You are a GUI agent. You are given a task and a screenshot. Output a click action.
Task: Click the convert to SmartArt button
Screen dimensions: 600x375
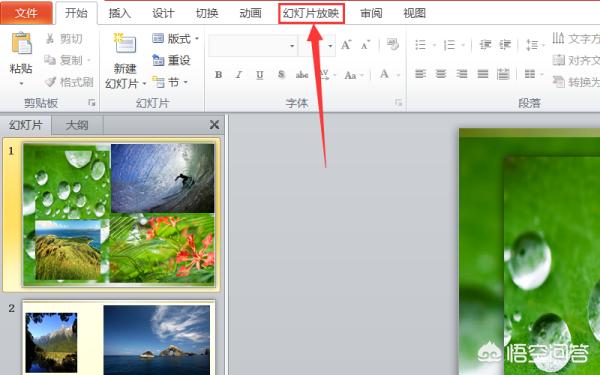coord(576,82)
